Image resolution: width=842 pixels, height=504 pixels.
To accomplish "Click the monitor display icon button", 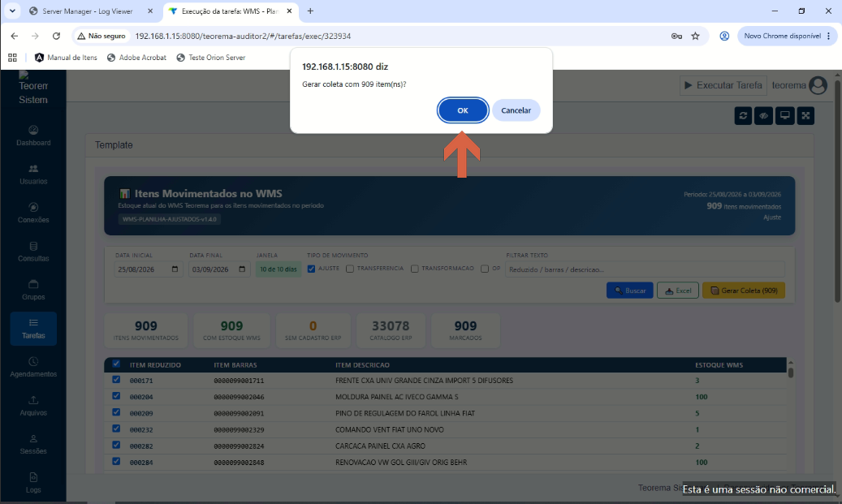I will pyautogui.click(x=784, y=115).
